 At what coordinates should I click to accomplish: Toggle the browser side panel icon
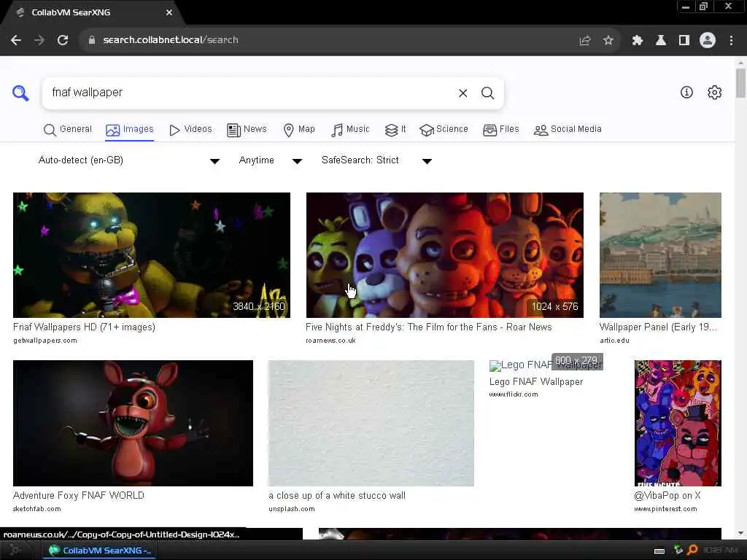click(684, 41)
